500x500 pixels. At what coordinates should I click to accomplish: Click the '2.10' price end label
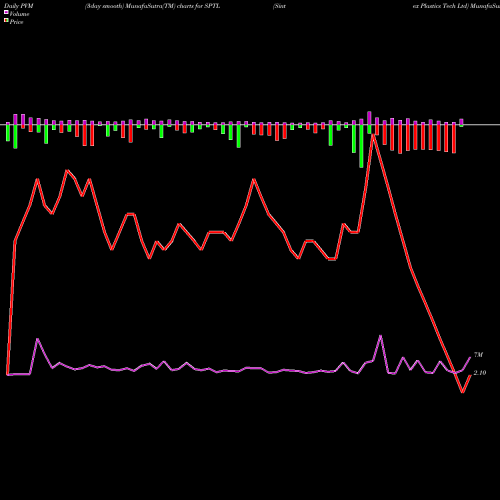click(480, 373)
